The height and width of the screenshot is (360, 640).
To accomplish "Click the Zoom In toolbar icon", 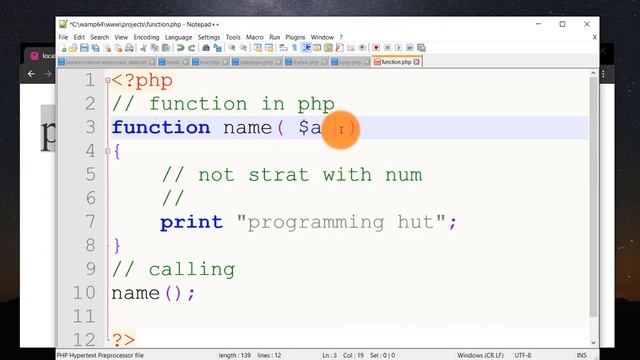I will [232, 48].
